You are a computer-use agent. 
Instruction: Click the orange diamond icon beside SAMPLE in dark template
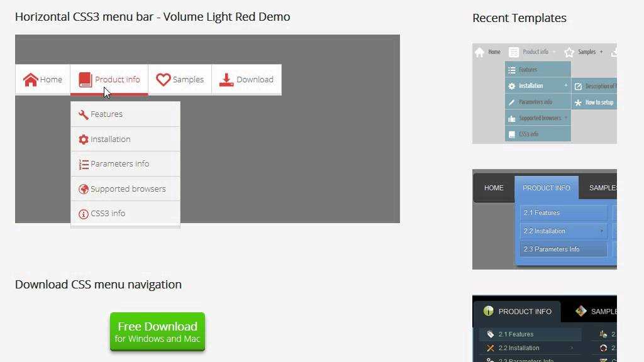580,311
